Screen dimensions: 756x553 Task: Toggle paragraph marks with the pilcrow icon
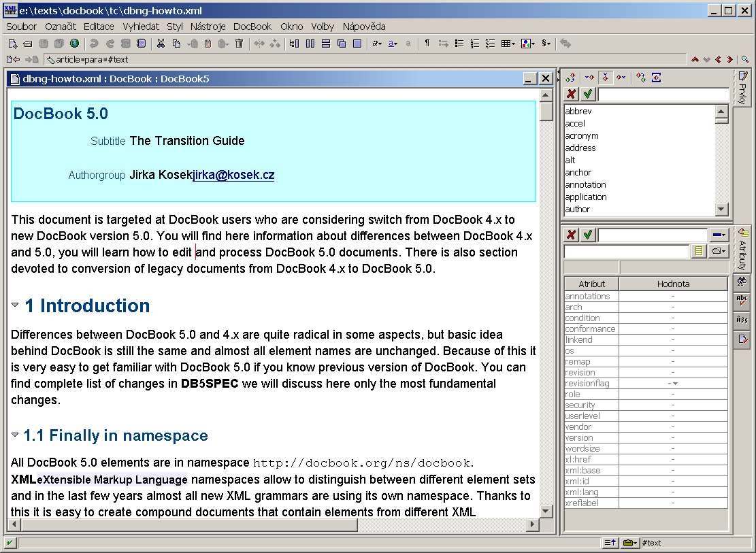427,44
